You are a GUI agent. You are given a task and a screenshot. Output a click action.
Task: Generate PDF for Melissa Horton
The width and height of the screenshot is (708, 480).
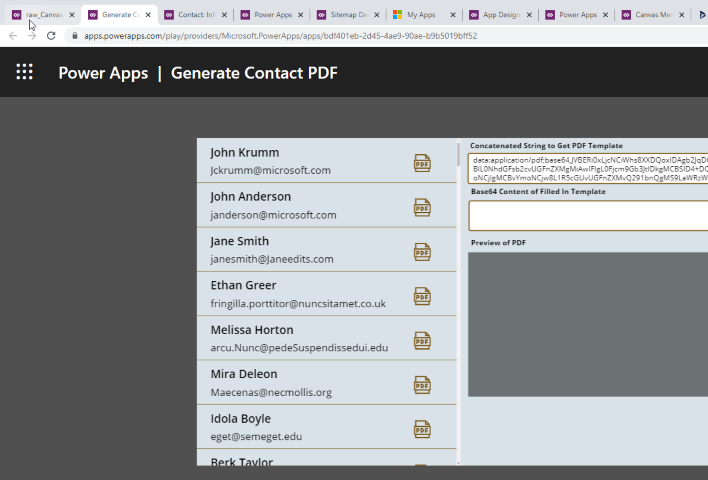[x=422, y=340]
